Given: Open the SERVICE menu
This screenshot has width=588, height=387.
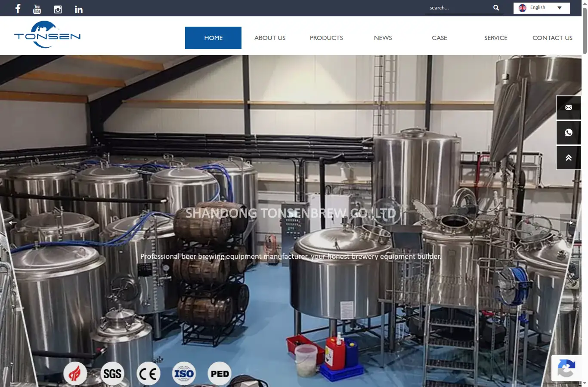Looking at the screenshot, I should point(495,38).
